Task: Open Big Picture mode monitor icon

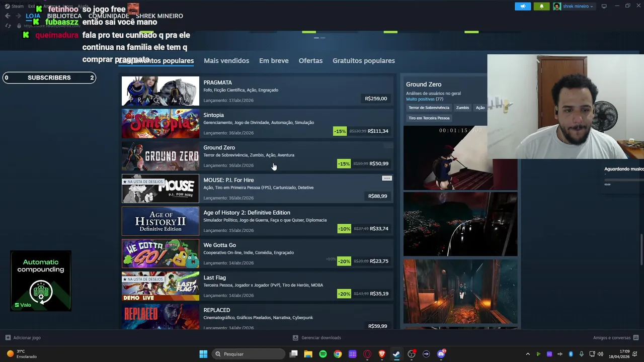Action: (604, 7)
